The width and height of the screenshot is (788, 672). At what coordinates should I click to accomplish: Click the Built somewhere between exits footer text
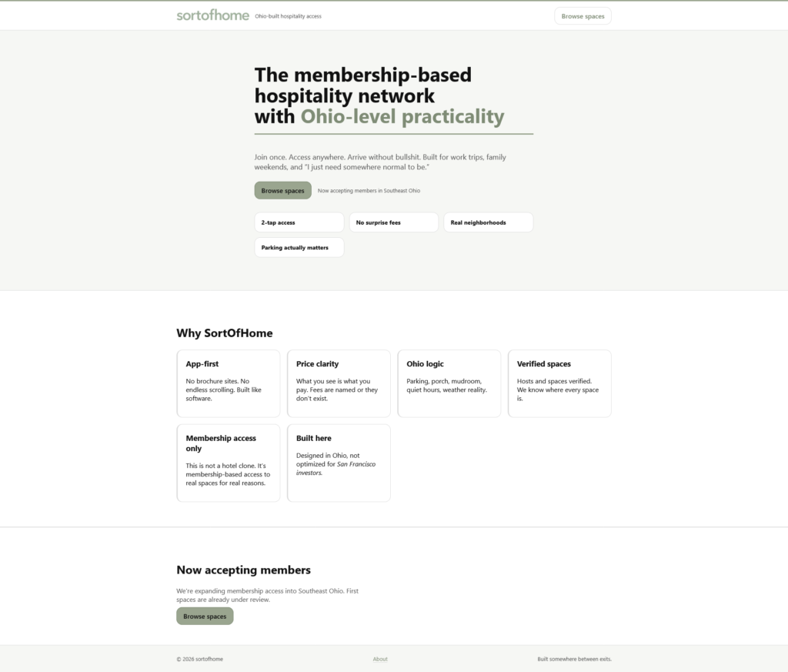pyautogui.click(x=574, y=659)
